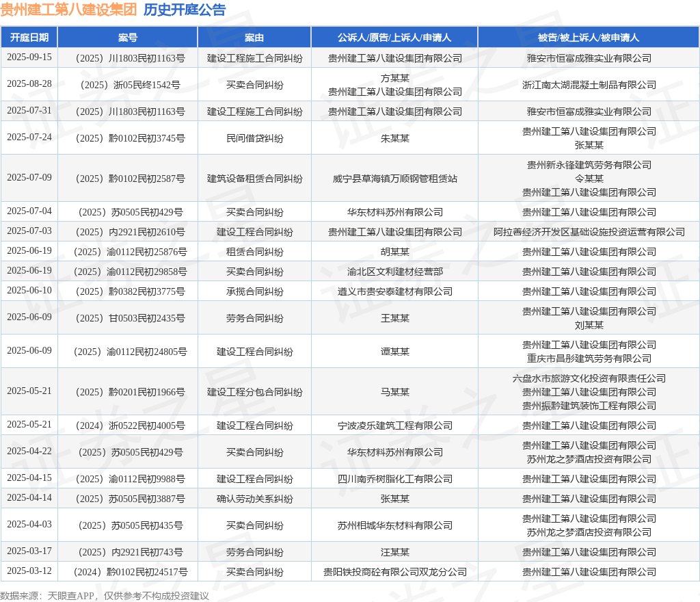The image size is (700, 602).
Task: Click the date 2025-04-22
Action: coord(29,451)
